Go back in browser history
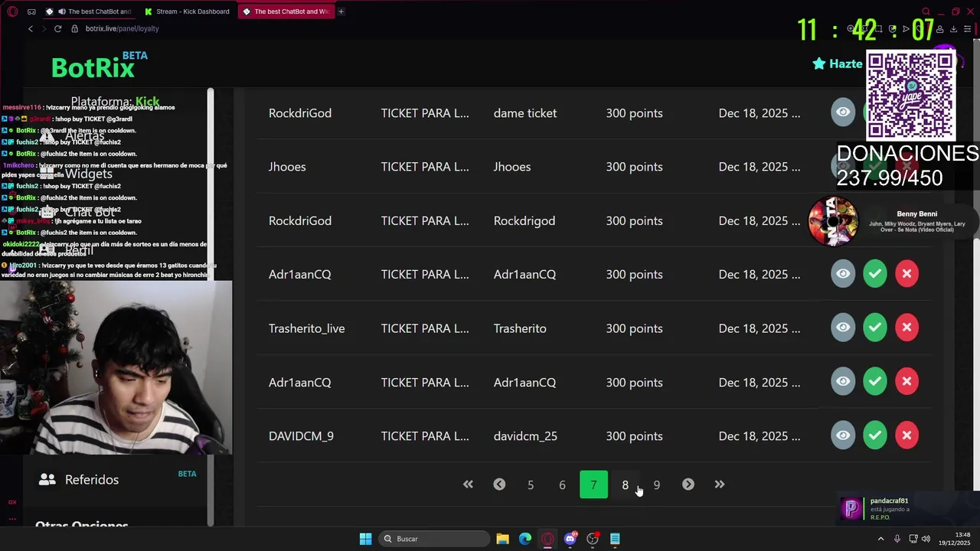The height and width of the screenshot is (551, 980). (31, 28)
